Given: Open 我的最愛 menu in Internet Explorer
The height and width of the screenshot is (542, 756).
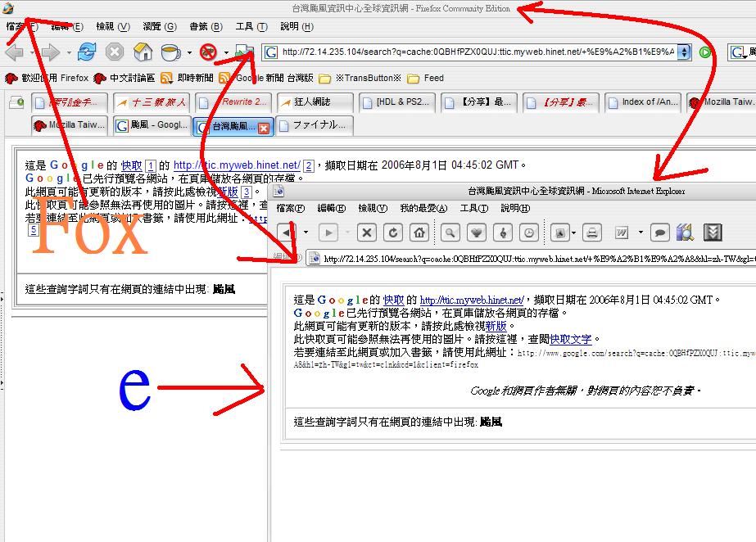Looking at the screenshot, I should (x=420, y=208).
